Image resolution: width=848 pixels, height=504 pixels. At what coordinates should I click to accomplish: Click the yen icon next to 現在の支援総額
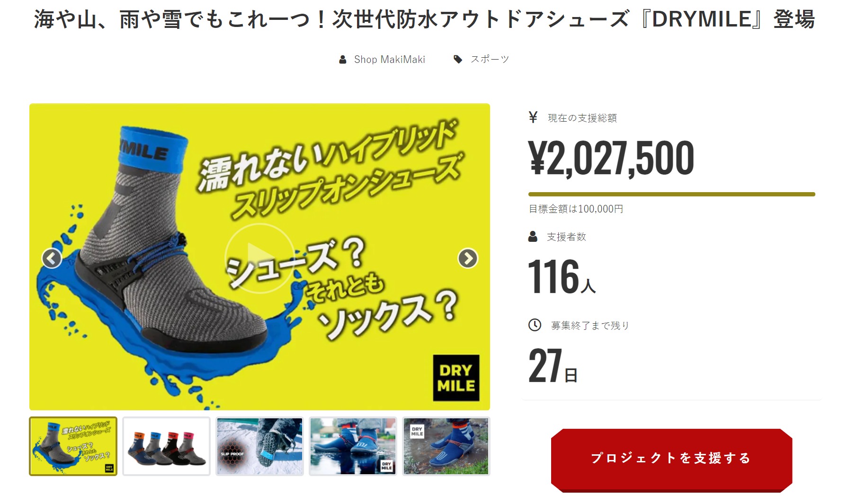pyautogui.click(x=533, y=117)
